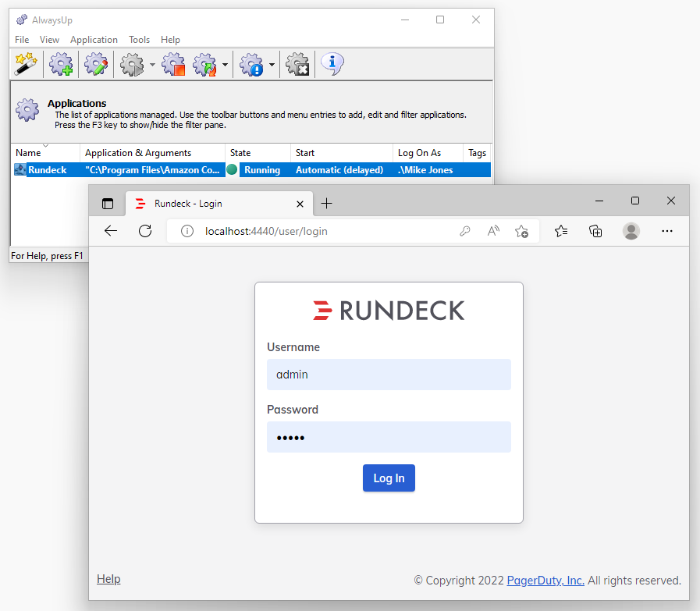The image size is (700, 611).
Task: Open the Tools menu in AlwaysUp
Action: coord(139,40)
